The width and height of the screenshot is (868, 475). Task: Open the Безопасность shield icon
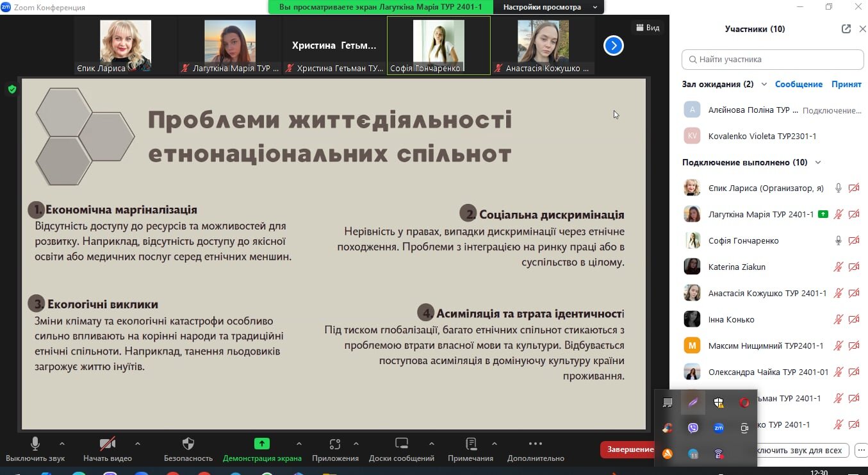(x=188, y=444)
